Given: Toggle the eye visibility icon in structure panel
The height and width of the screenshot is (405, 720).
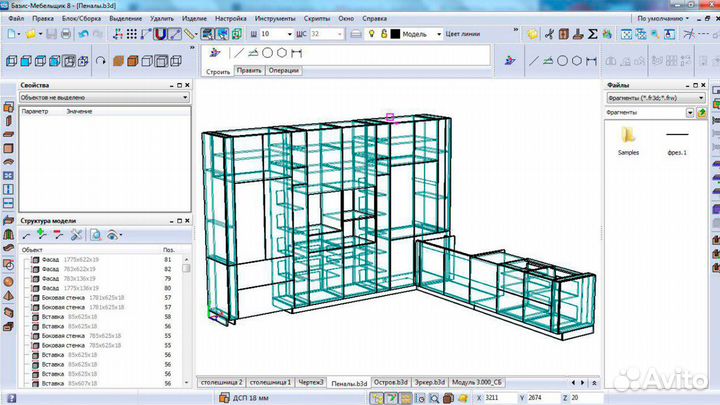Looking at the screenshot, I should point(112,235).
